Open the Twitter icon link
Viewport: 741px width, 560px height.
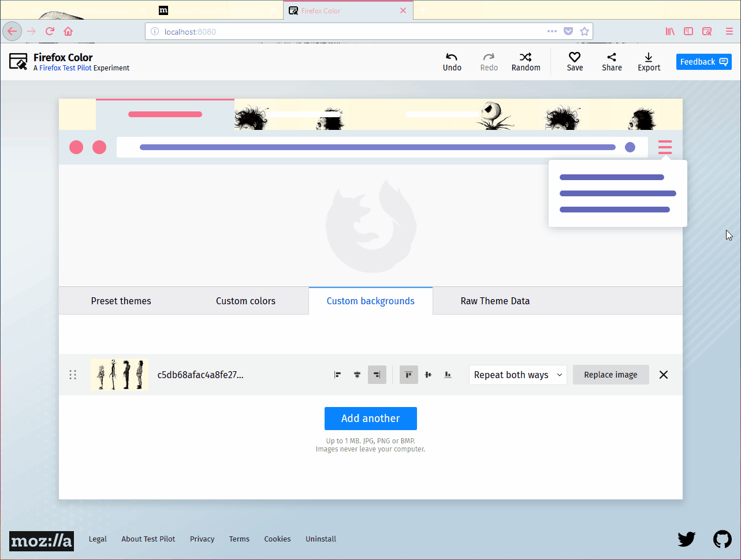686,539
